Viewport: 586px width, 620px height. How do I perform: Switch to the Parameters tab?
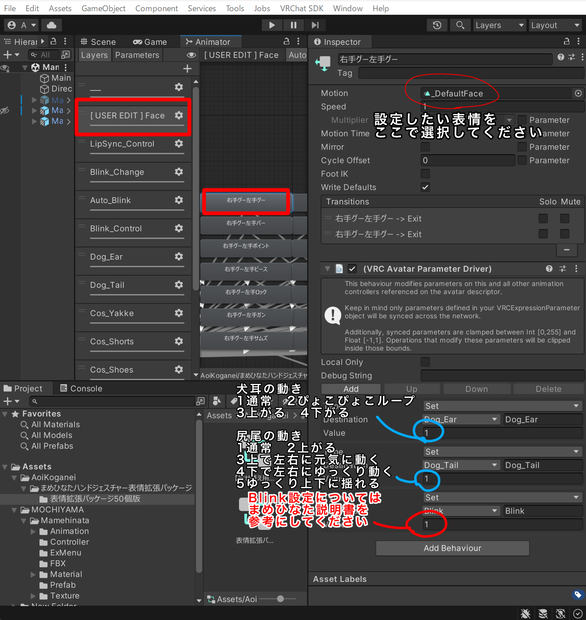click(x=137, y=55)
